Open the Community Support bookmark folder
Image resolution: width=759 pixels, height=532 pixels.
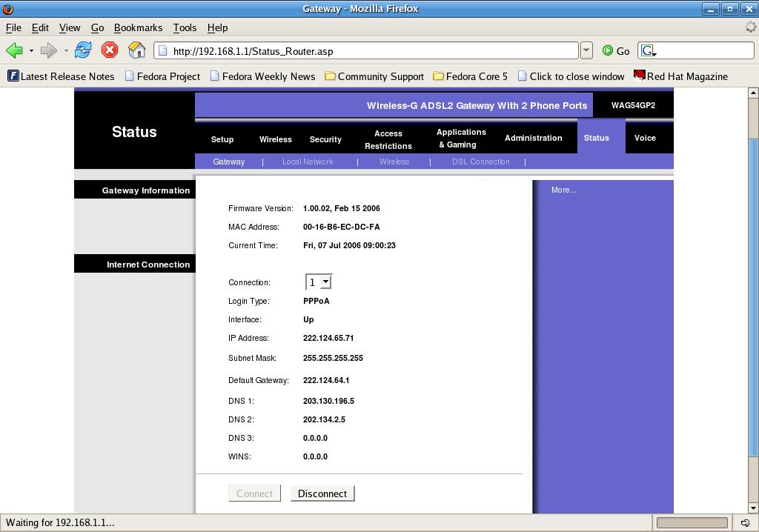[374, 76]
